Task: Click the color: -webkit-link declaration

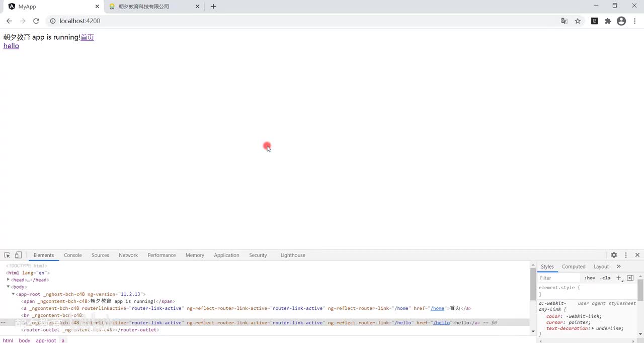Action: click(574, 316)
